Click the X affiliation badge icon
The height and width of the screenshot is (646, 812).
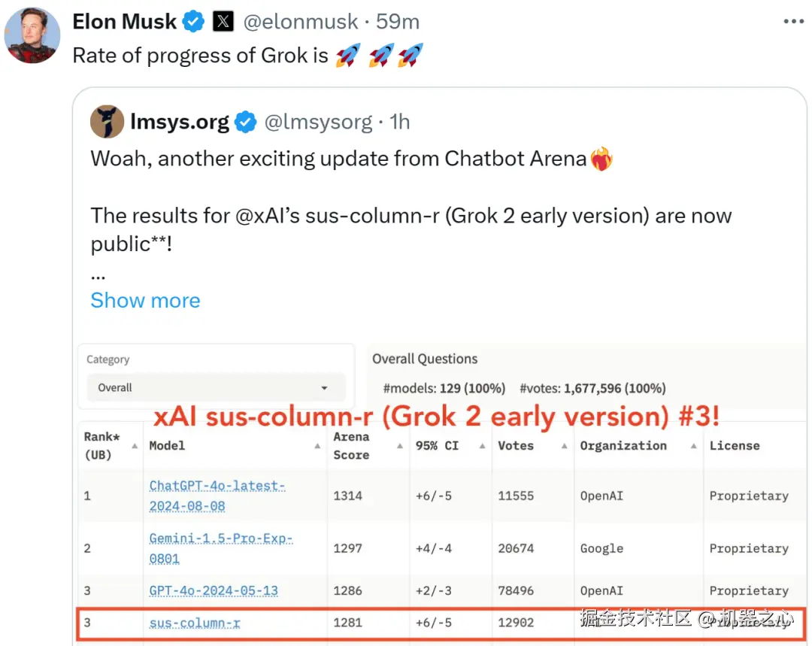(223, 22)
